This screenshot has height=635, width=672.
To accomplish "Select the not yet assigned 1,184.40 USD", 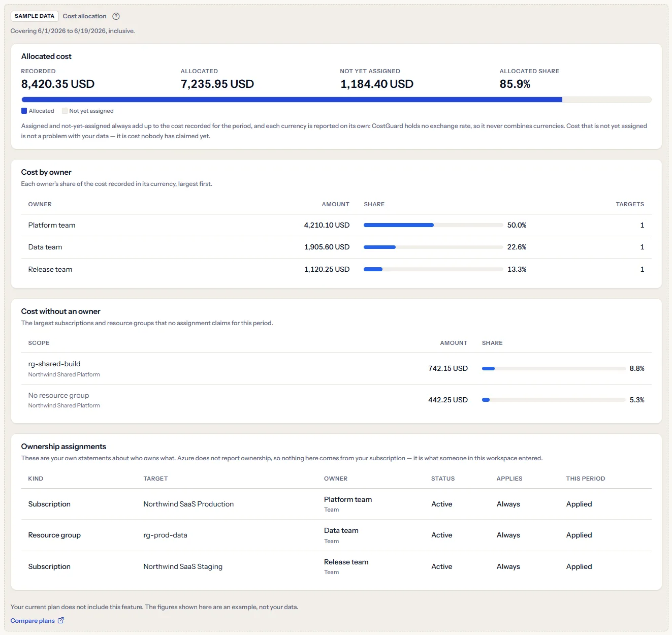I will [x=377, y=84].
